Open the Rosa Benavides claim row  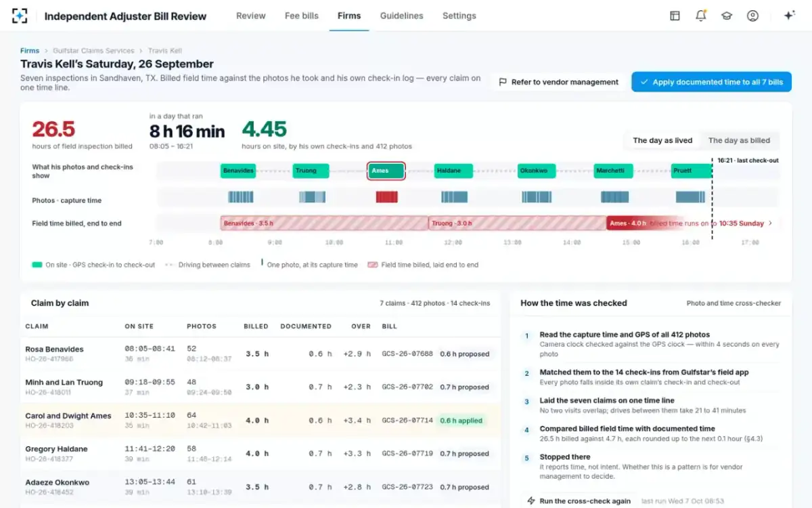coord(261,354)
